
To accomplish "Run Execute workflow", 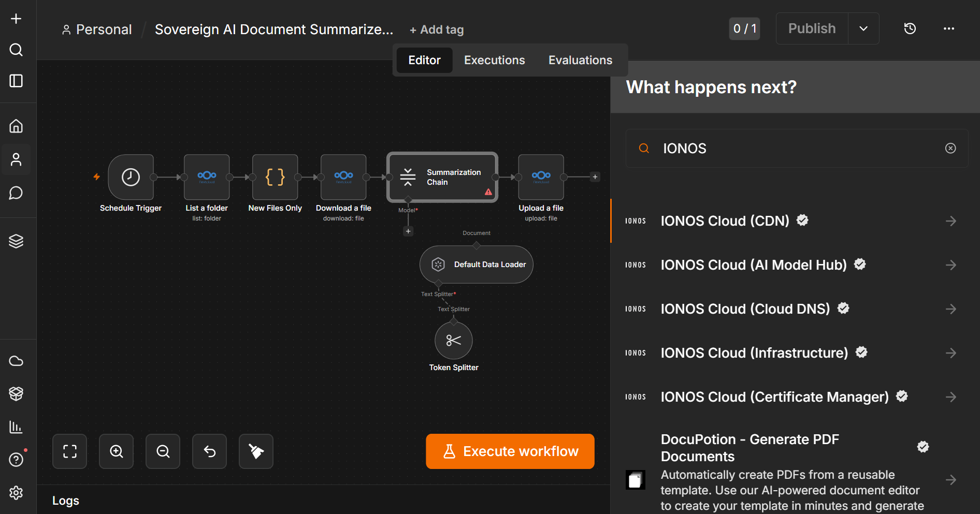I will coord(510,451).
